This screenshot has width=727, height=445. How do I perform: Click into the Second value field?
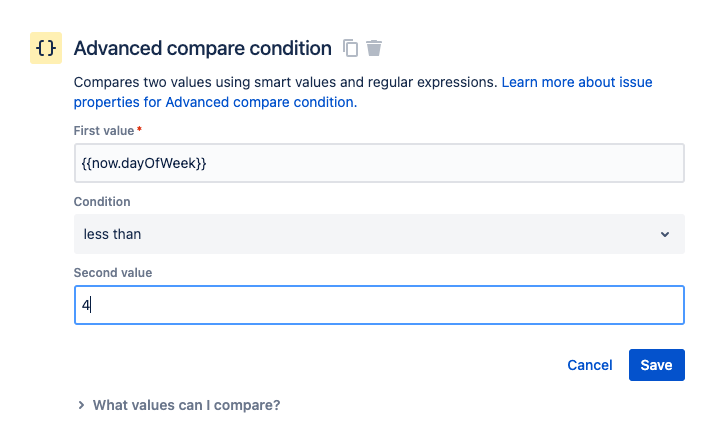click(379, 305)
